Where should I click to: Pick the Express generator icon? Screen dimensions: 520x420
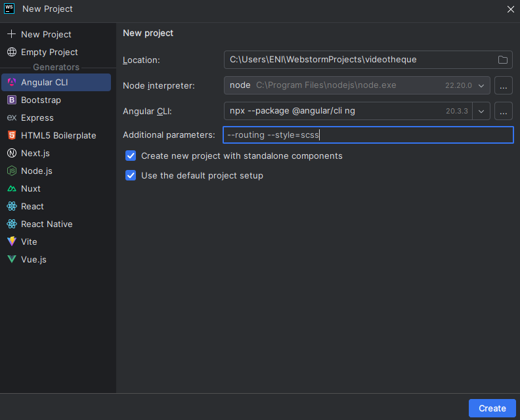coord(11,118)
